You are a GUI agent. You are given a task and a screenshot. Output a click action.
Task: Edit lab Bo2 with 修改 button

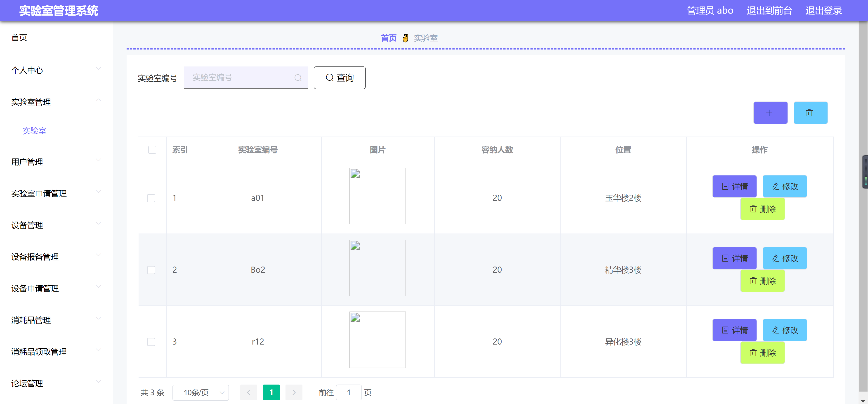click(x=784, y=258)
